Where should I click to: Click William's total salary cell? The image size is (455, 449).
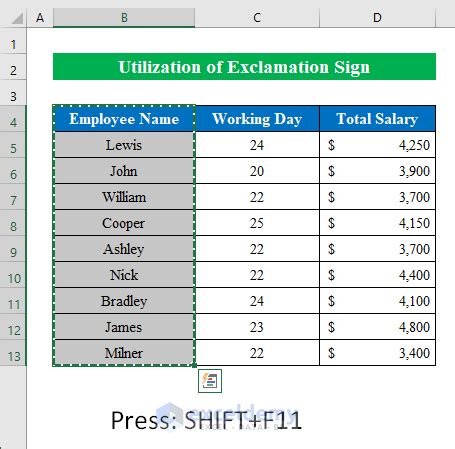tap(377, 197)
